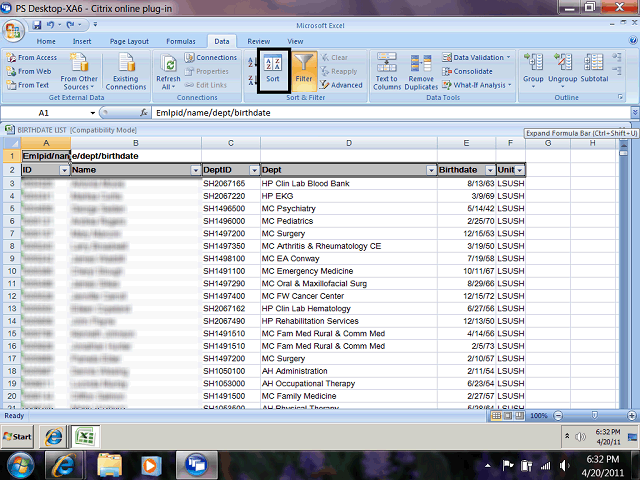Switch to Review tab
This screenshot has width=640, height=480.
pyautogui.click(x=258, y=41)
